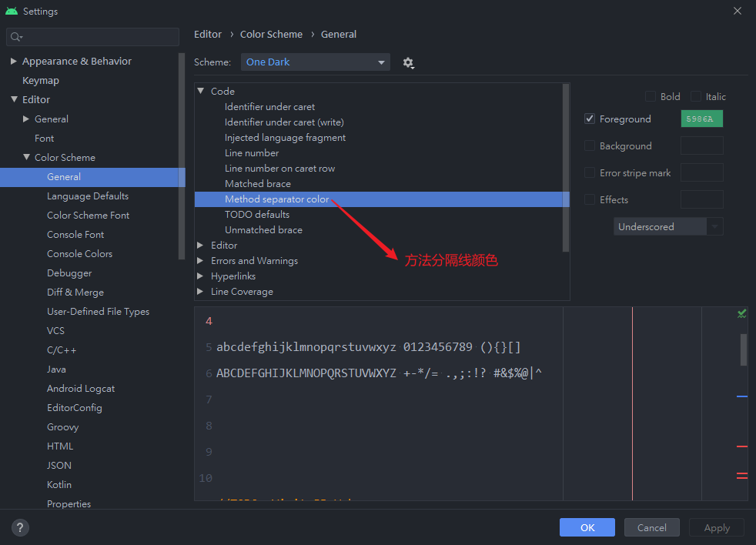756x545 pixels.
Task: Click the Apply button
Action: [716, 527]
